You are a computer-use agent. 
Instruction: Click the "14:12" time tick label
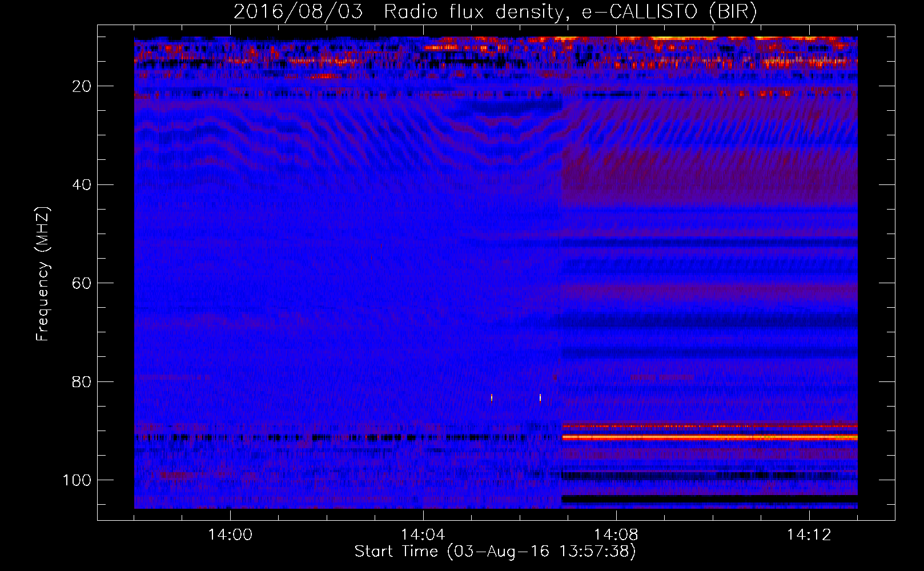tap(809, 535)
